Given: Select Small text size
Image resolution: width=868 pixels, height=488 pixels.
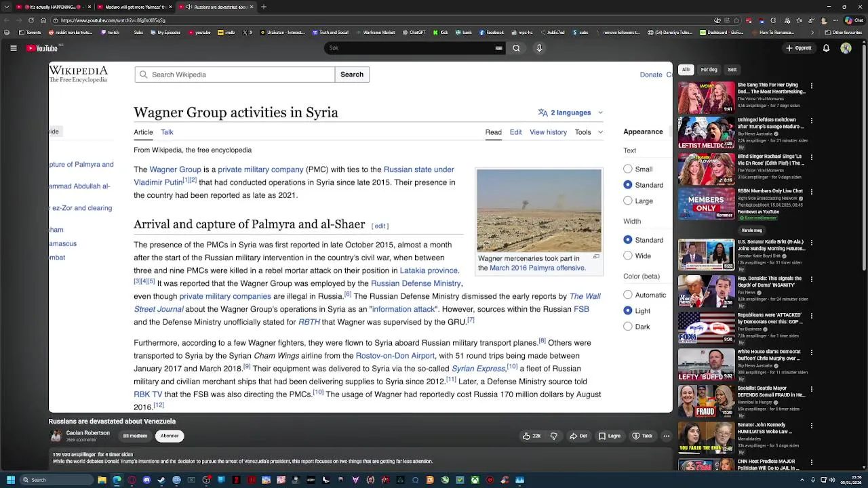Looking at the screenshot, I should 628,169.
